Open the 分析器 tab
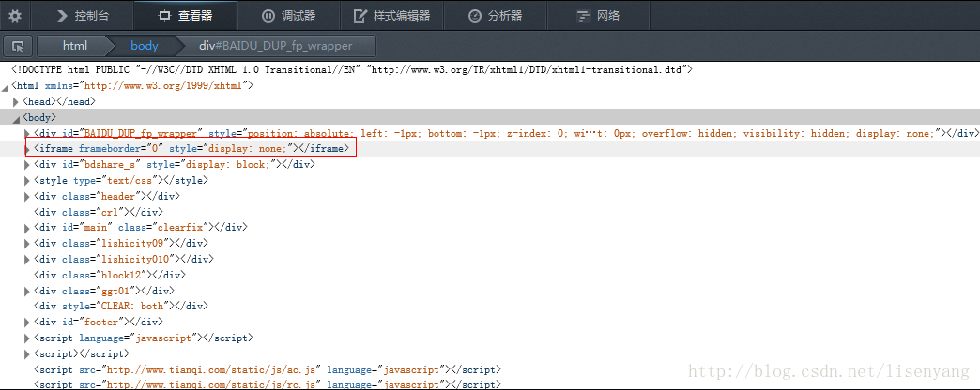Viewport: 980px width, 390px height. coord(495,16)
